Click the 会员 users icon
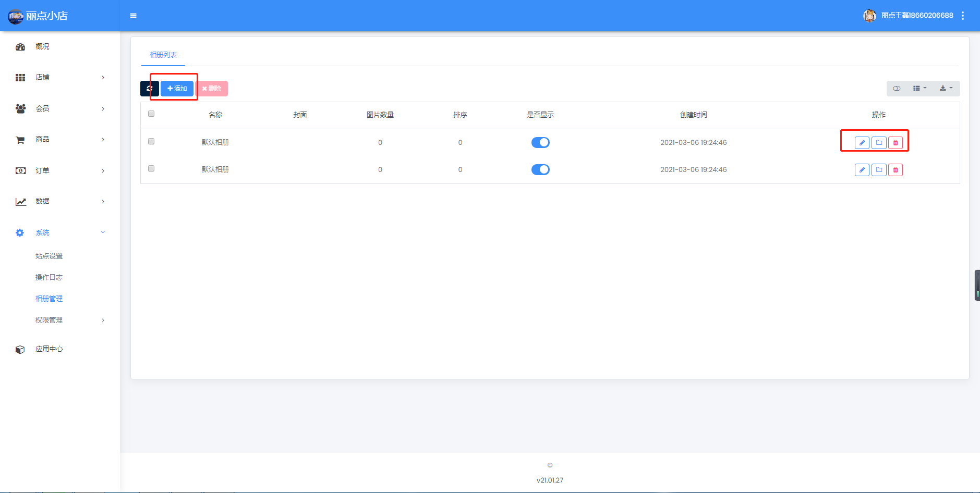 point(20,109)
